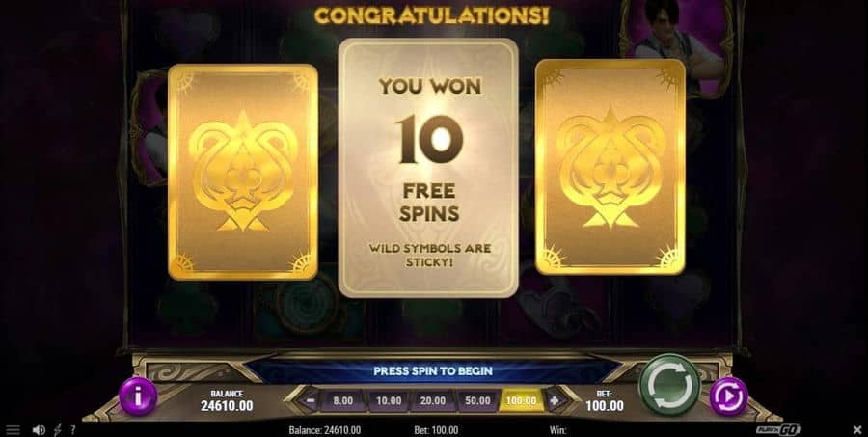Open the purple autoplay button

[x=729, y=396]
